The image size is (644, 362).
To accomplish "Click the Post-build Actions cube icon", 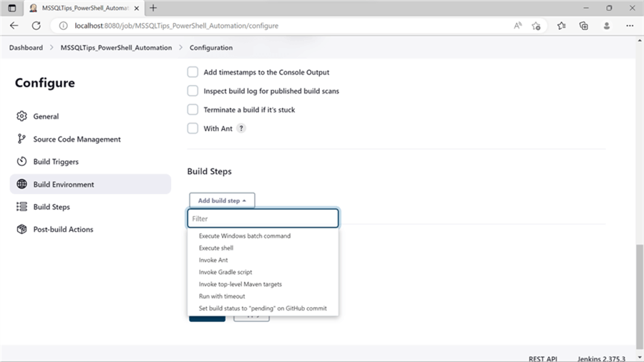I will (21, 229).
